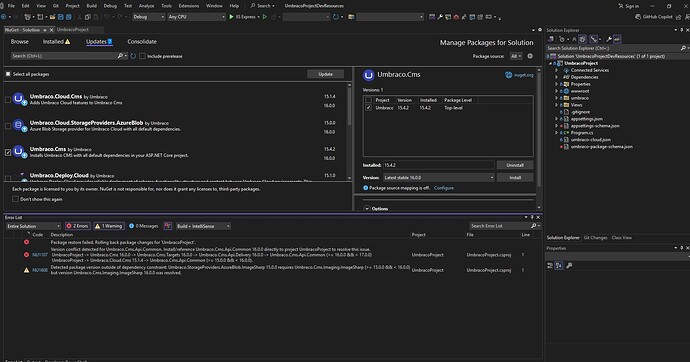Click the wrench icon in the main toolbar
The height and width of the screenshot is (362, 690).
(x=440, y=17)
